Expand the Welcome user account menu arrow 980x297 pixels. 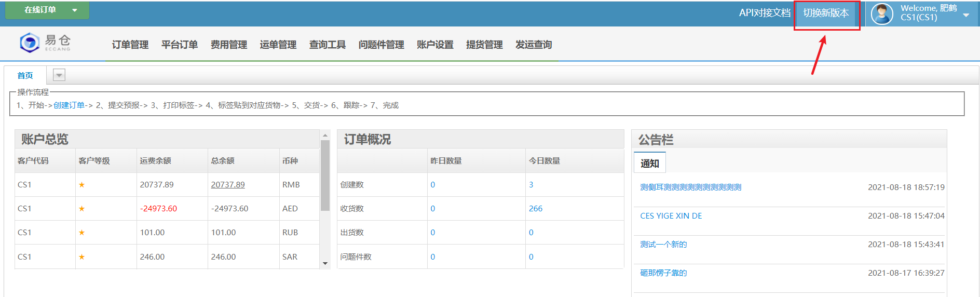click(x=966, y=15)
